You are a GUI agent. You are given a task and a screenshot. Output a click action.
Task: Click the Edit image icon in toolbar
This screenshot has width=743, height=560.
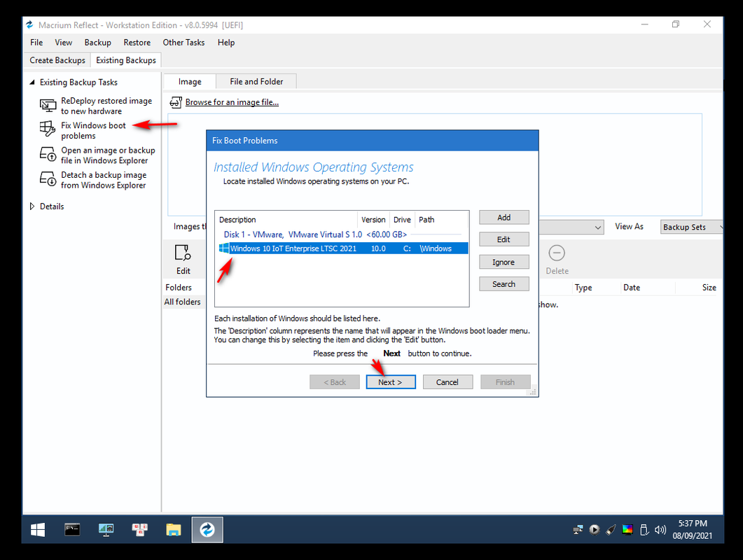coord(183,253)
